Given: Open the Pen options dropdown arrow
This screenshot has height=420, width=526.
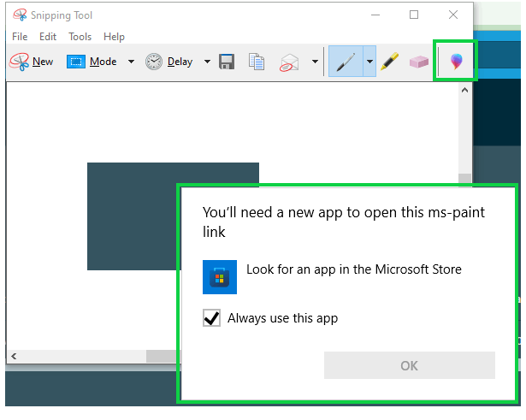Looking at the screenshot, I should point(369,62).
